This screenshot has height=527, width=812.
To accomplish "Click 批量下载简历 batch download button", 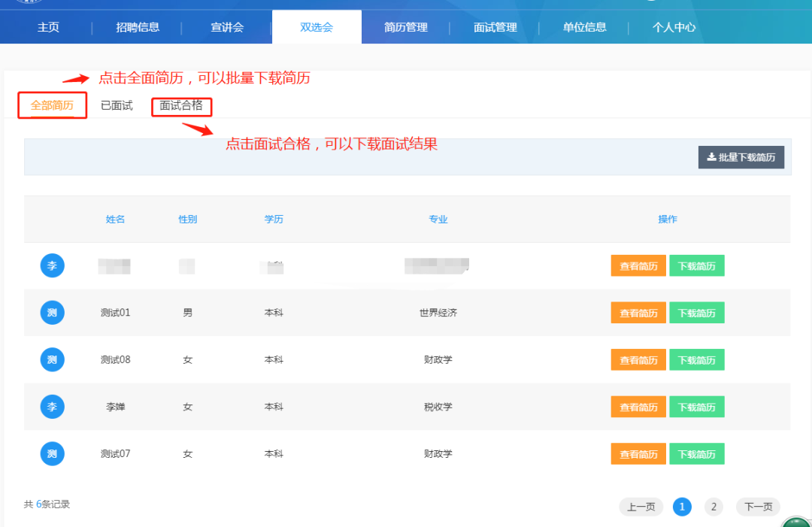I will tap(741, 157).
